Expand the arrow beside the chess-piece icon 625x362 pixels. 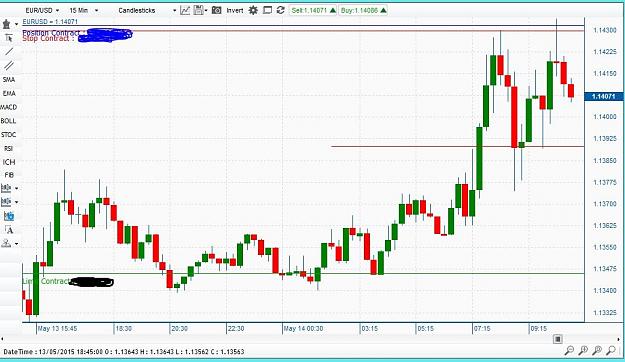click(16, 25)
